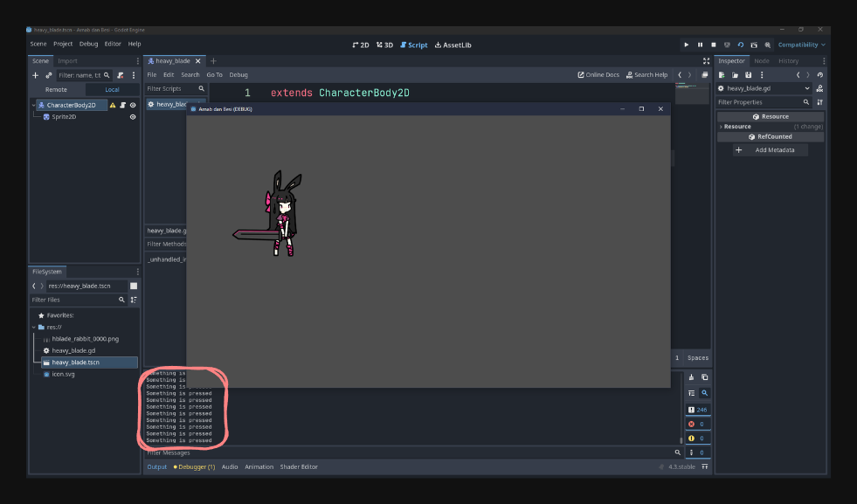Screen dimensions: 857x504
Task: Open Online Docs link
Action: coord(598,75)
